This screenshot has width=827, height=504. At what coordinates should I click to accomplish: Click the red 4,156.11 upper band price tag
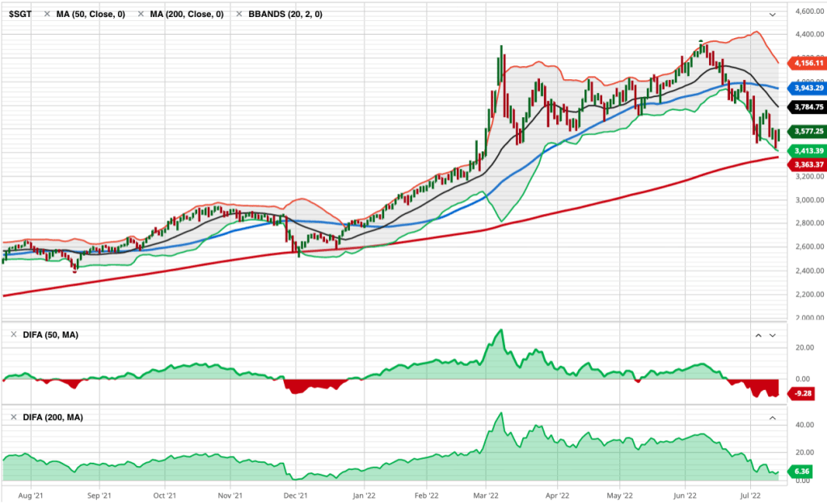point(808,62)
